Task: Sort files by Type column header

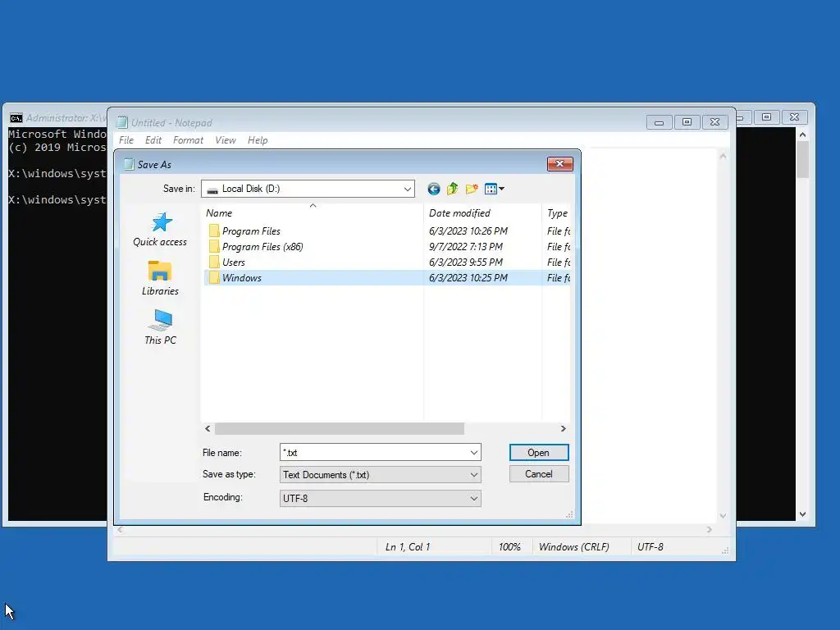Action: point(557,213)
